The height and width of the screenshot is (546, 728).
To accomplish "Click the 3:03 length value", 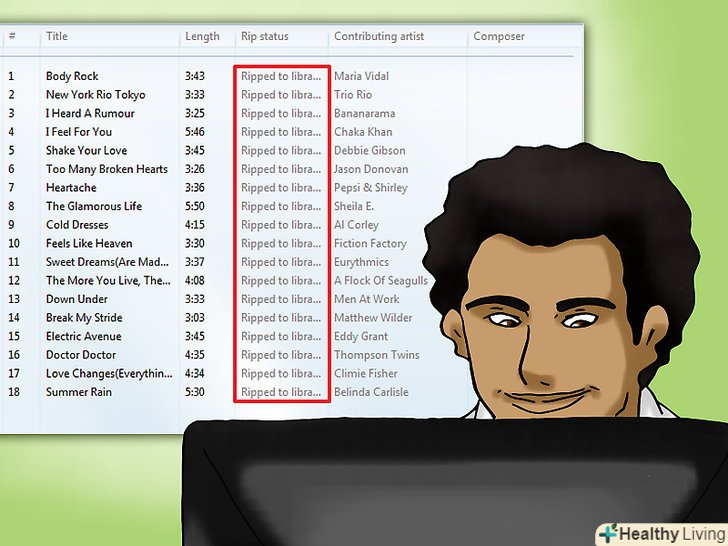I will (195, 318).
